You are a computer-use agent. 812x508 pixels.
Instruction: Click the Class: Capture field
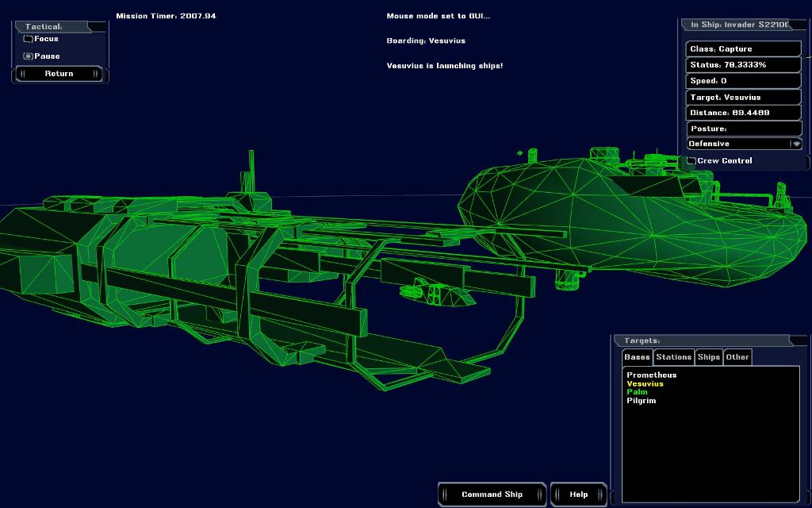[743, 49]
